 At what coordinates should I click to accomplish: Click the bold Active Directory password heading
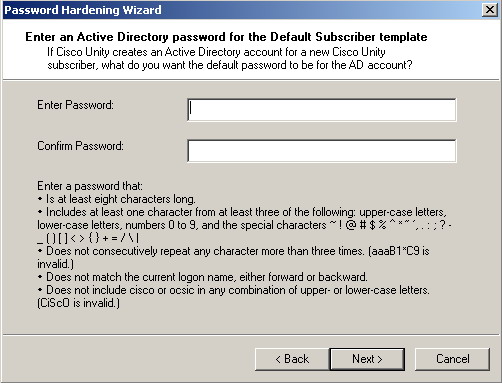pyautogui.click(x=226, y=37)
